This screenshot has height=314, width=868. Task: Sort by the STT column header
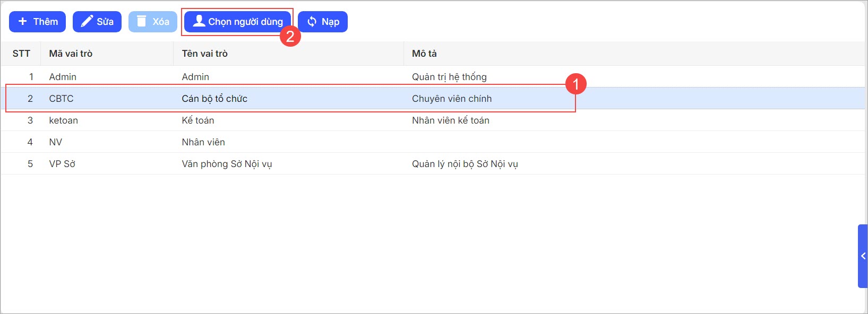(21, 54)
